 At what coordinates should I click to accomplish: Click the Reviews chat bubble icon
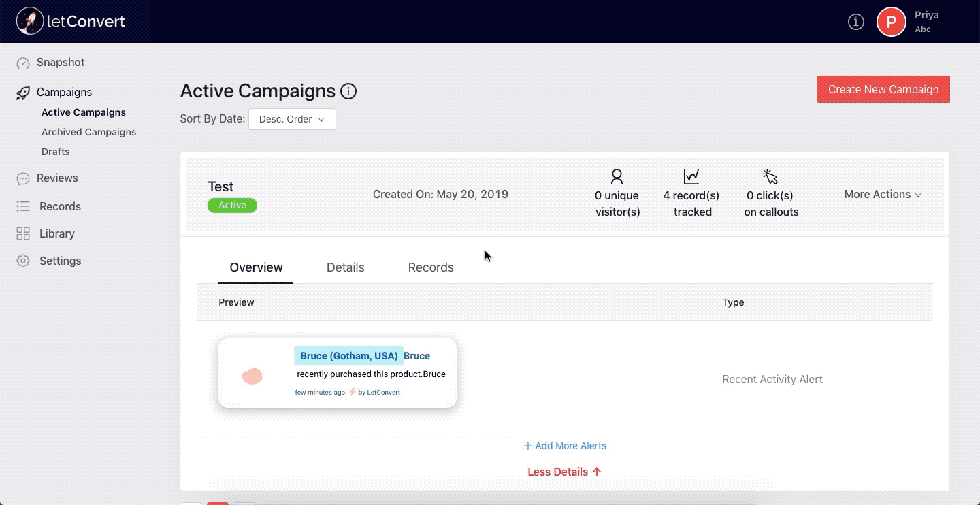[23, 178]
